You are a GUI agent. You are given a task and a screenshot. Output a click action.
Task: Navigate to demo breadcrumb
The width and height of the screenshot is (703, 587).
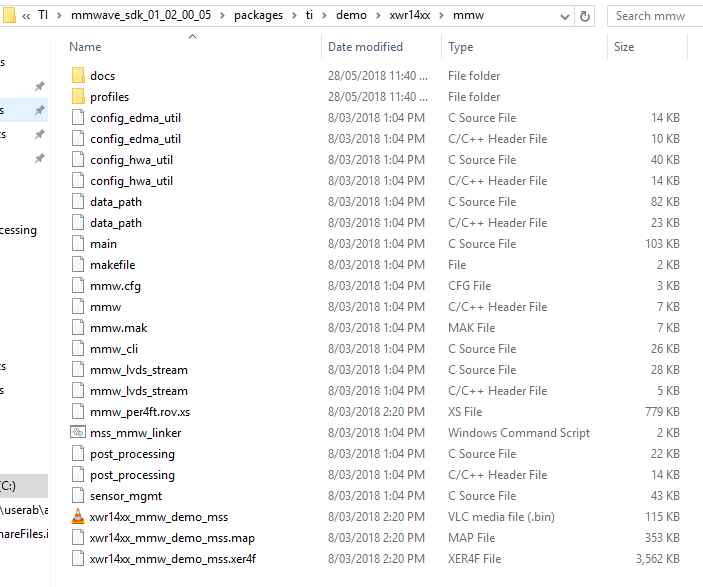pos(352,15)
